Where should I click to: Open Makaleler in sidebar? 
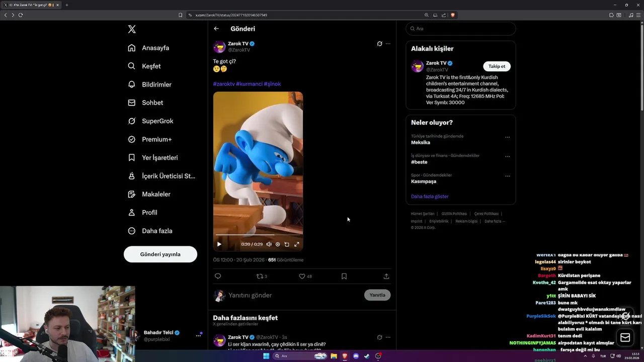(149, 194)
